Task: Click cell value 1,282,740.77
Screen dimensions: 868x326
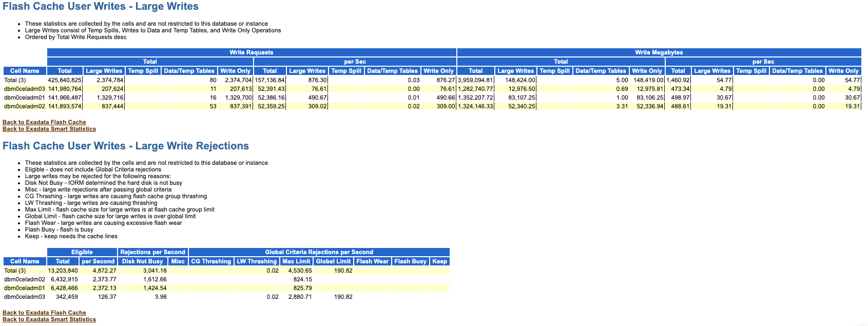Action: (475, 89)
